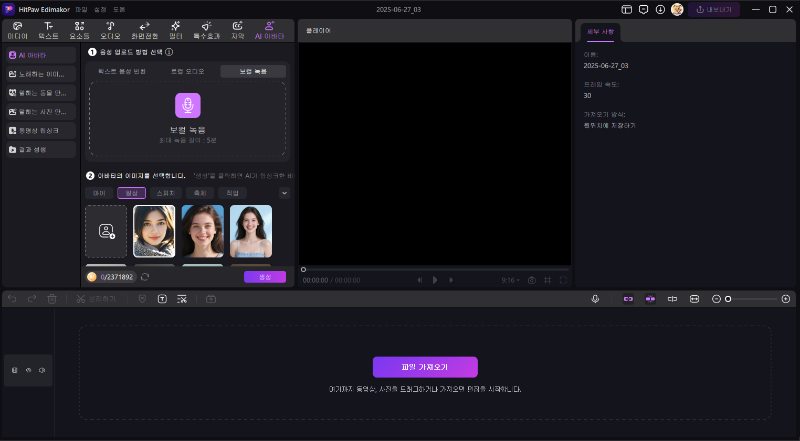Viewport: 800px width, 441px height.
Task: Open the feedback message icon in title bar
Action: click(x=643, y=10)
